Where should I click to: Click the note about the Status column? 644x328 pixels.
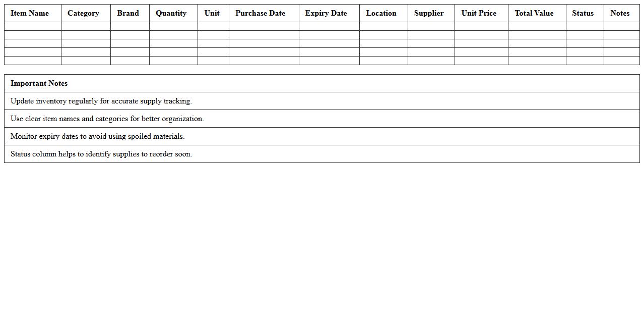pyautogui.click(x=101, y=154)
